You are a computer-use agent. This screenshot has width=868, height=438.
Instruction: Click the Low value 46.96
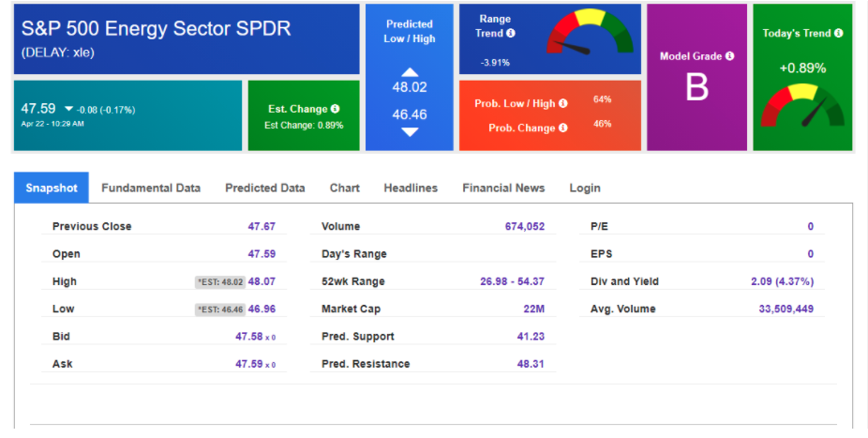(262, 309)
